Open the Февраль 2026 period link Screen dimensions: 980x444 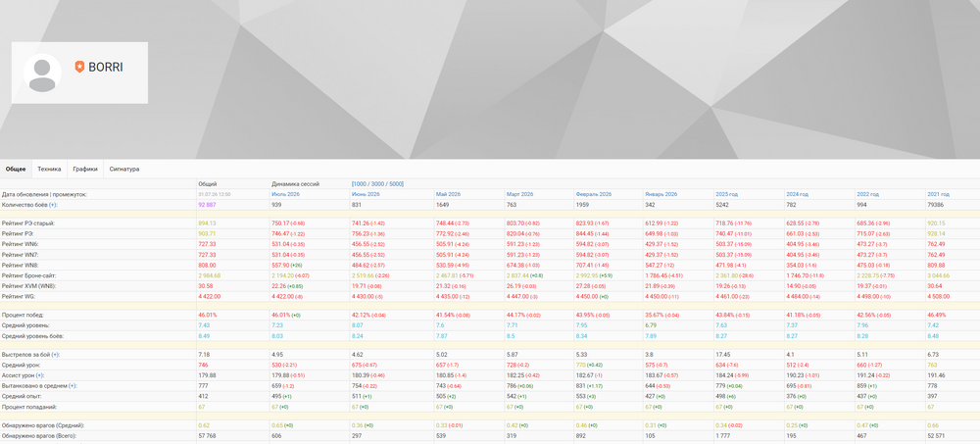point(594,194)
